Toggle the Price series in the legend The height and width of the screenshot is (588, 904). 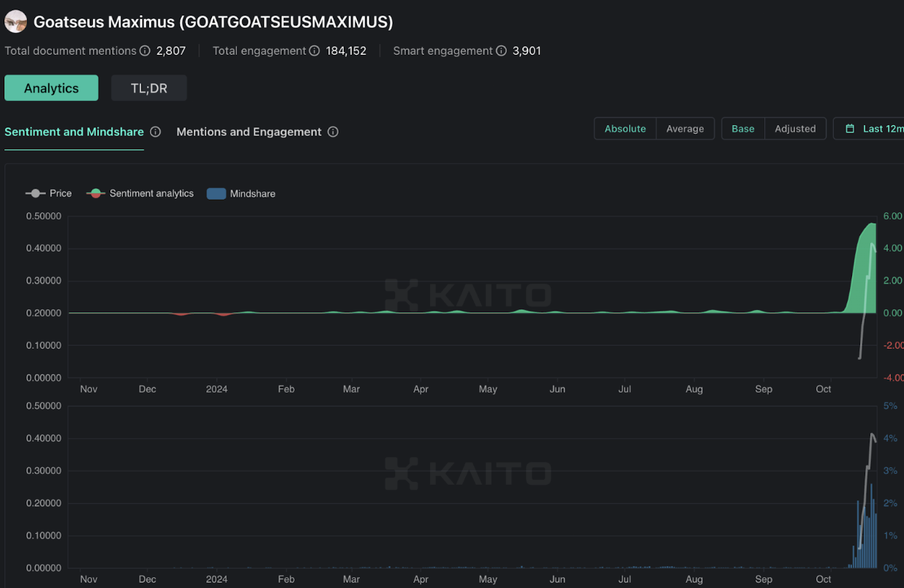49,194
